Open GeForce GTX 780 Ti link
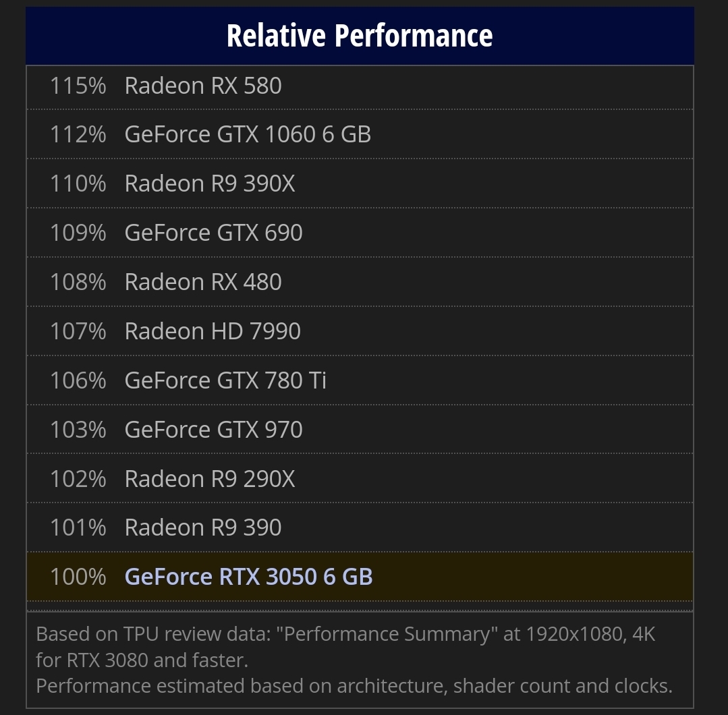The image size is (728, 715). point(225,380)
